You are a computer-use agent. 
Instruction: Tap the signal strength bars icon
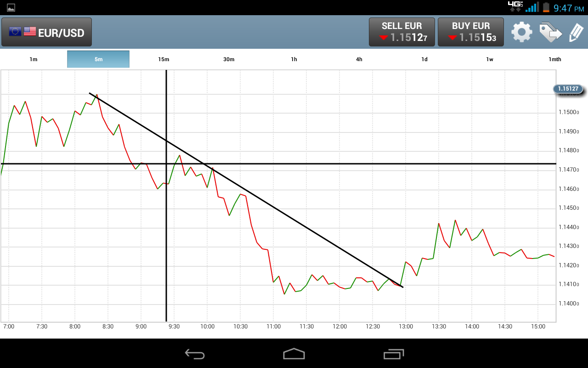click(532, 7)
